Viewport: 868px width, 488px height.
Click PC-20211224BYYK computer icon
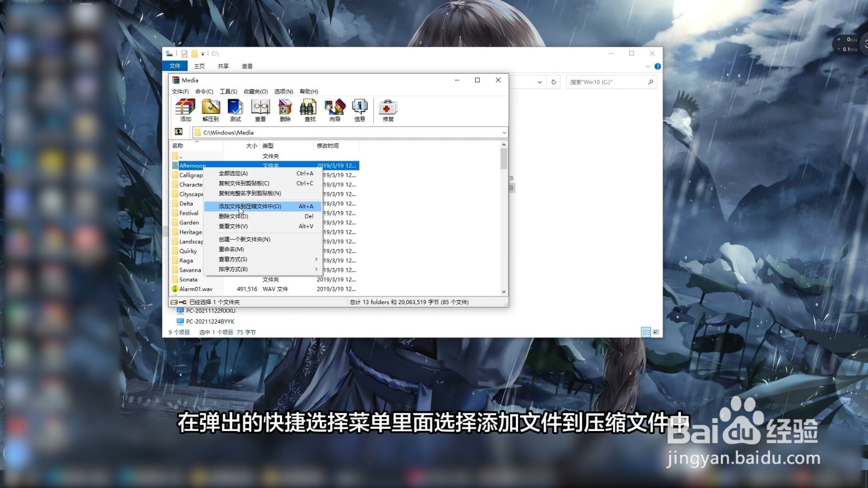(180, 322)
